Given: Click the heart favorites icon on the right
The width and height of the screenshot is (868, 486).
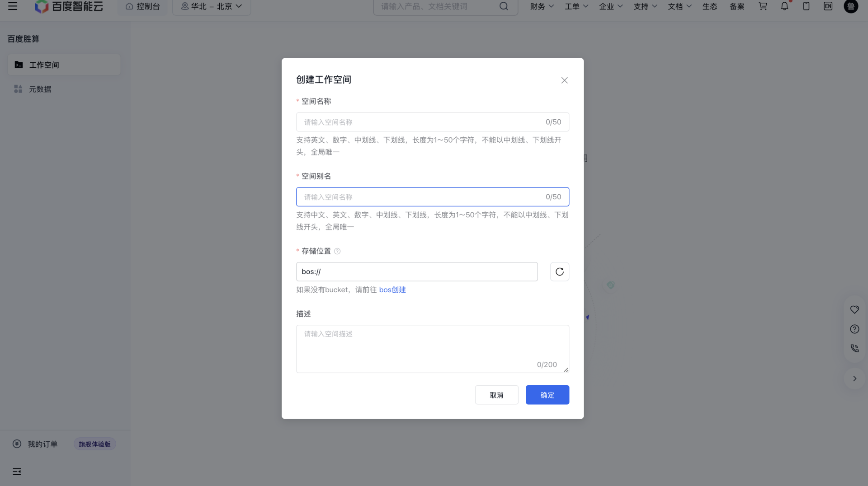Looking at the screenshot, I should (x=854, y=309).
